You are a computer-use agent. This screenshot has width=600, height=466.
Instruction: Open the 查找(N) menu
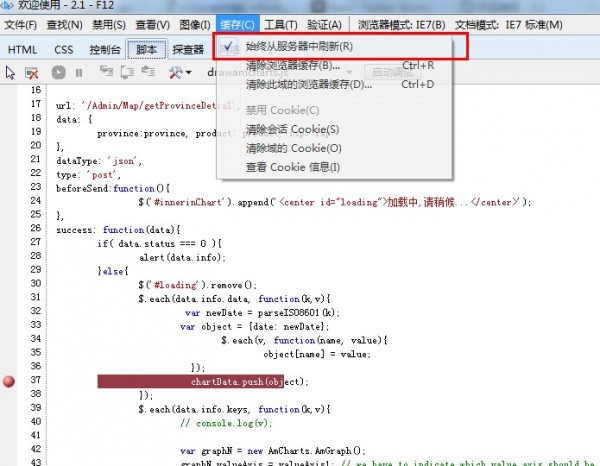(64, 25)
